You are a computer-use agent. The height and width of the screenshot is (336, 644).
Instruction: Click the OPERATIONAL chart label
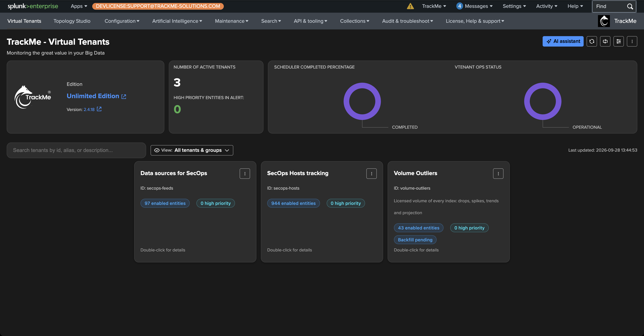587,127
